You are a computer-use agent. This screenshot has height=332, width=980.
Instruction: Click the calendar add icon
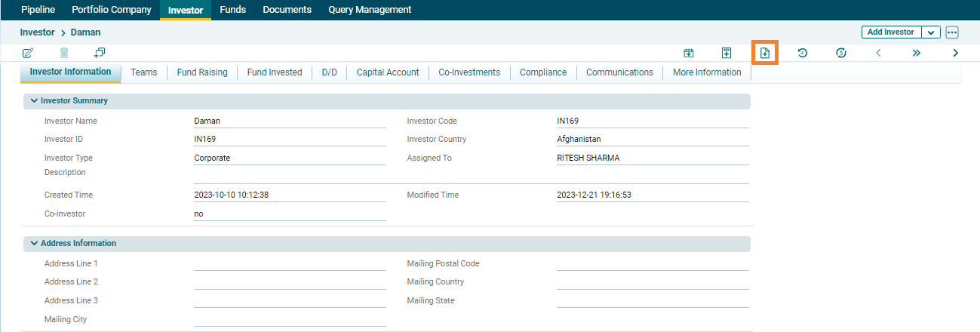(689, 53)
